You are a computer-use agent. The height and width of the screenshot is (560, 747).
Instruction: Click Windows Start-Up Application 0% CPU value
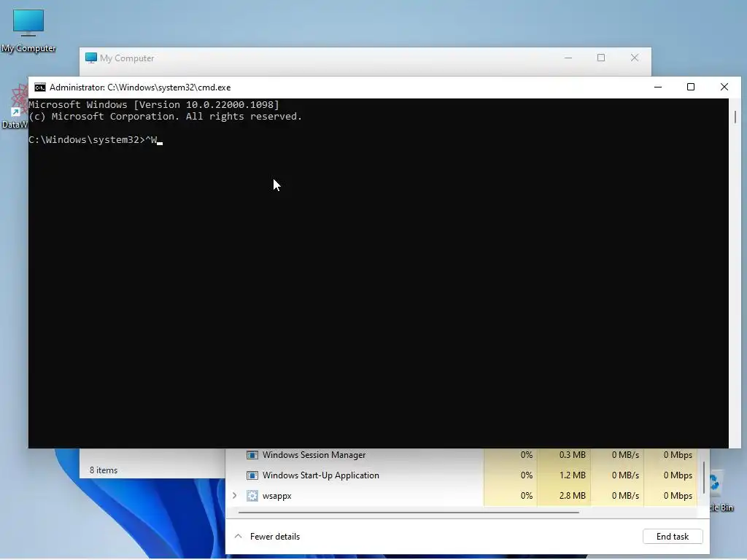527,475
